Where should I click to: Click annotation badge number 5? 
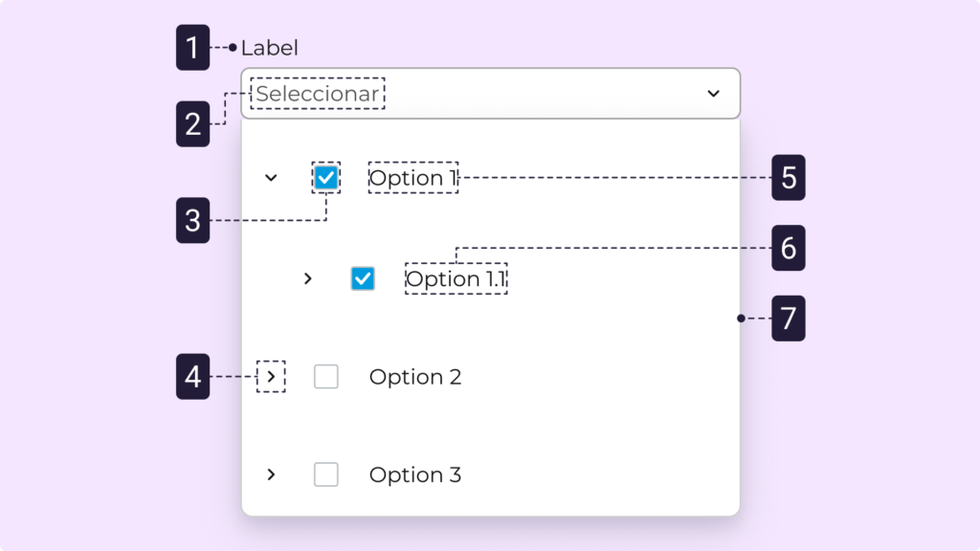pos(789,178)
